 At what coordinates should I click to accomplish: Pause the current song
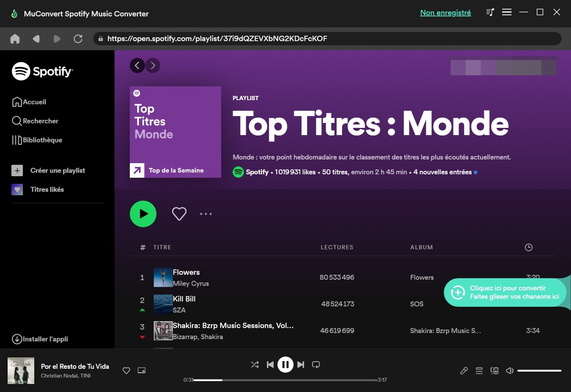tap(285, 365)
